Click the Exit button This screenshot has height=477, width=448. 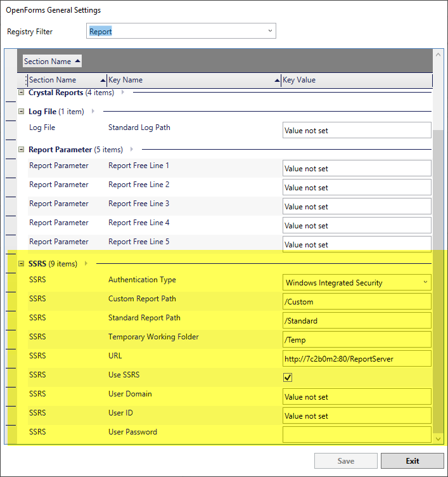412,461
